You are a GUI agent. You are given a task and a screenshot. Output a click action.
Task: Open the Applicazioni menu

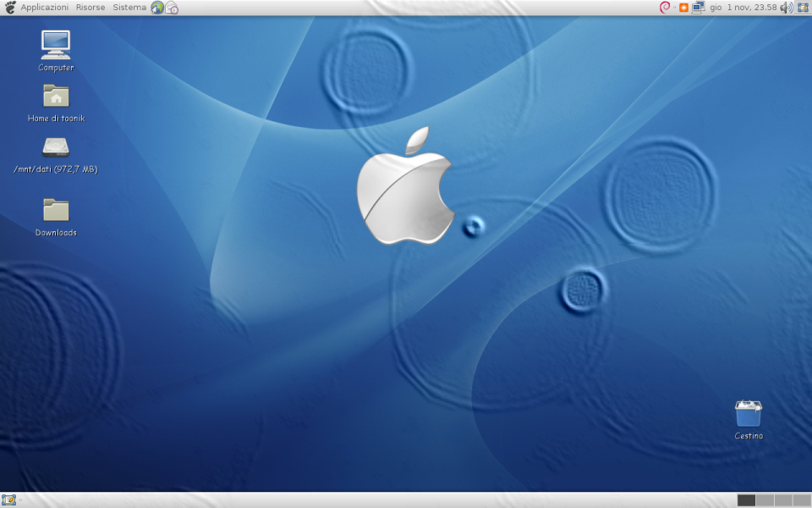(44, 8)
